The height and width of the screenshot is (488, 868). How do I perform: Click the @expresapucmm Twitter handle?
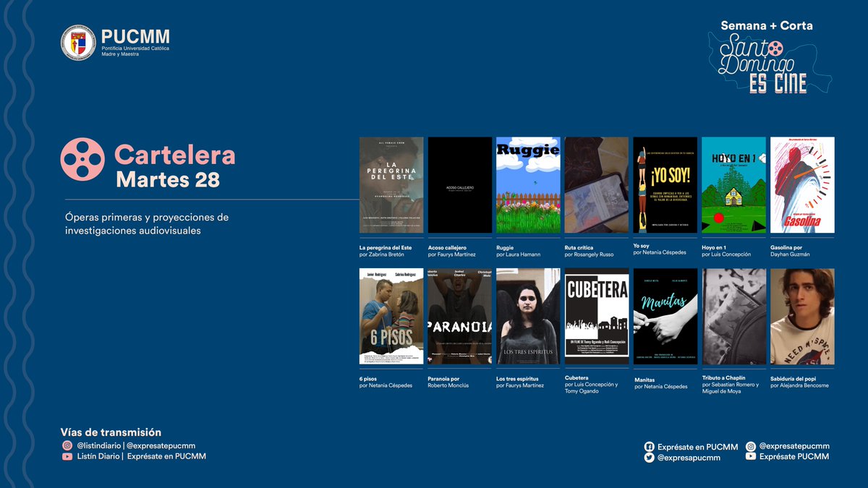click(x=689, y=458)
